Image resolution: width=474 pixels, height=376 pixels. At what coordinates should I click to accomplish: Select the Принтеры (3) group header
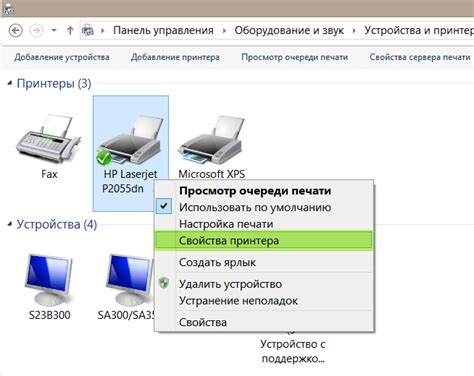54,83
